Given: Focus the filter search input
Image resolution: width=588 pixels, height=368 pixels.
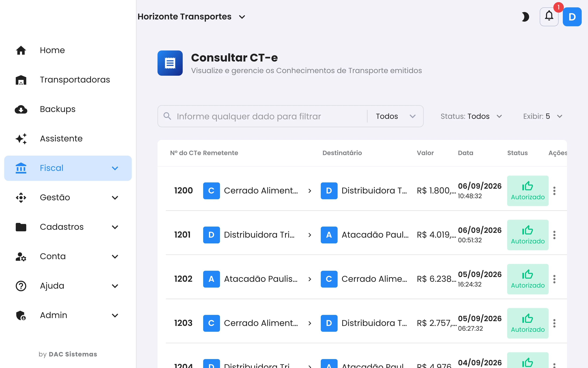Looking at the screenshot, I should tap(270, 116).
